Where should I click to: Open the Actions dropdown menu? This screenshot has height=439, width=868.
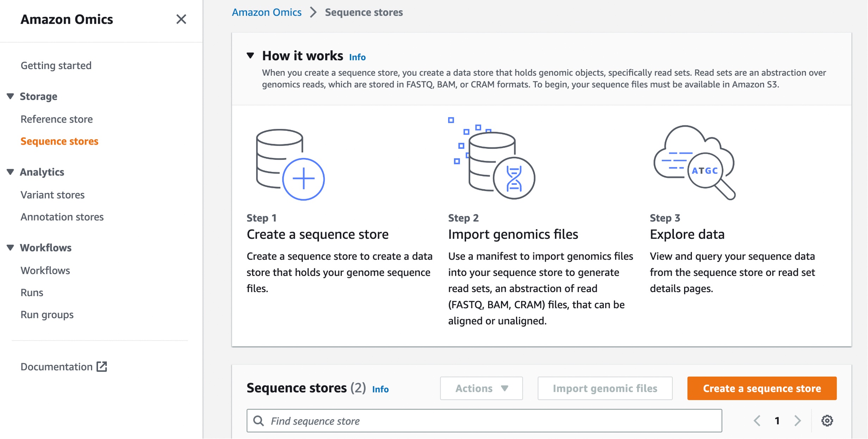tap(481, 388)
